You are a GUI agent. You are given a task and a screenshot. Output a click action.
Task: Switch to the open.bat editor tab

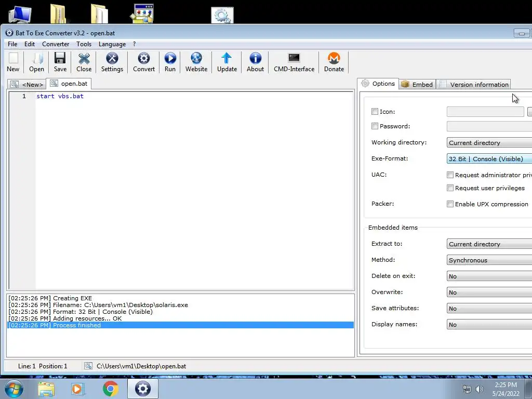coord(69,84)
